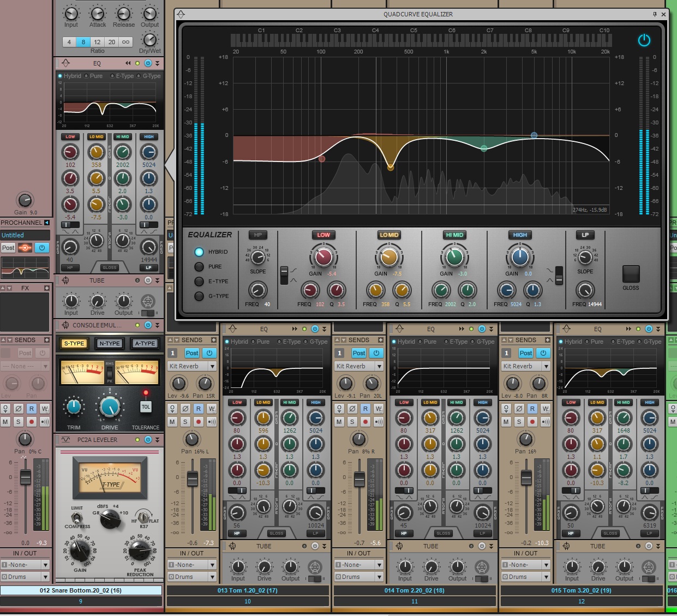Toggle the GLOSS button in QuadCurve Equalizer
Screen dimensions: 677x616
[631, 274]
